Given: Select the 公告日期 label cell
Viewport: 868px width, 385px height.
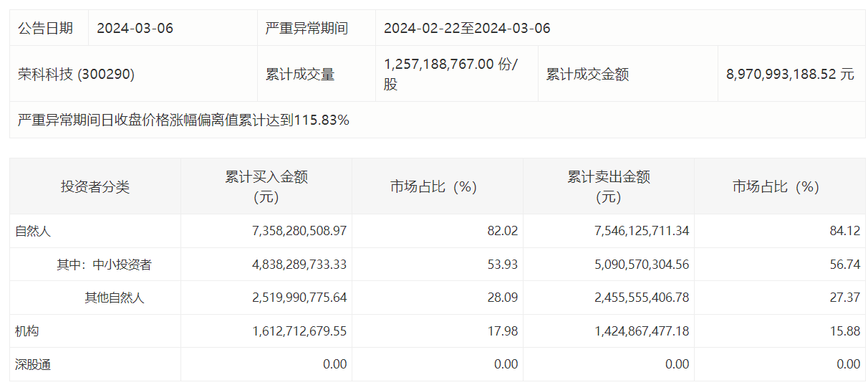Looking at the screenshot, I should click(x=45, y=29).
